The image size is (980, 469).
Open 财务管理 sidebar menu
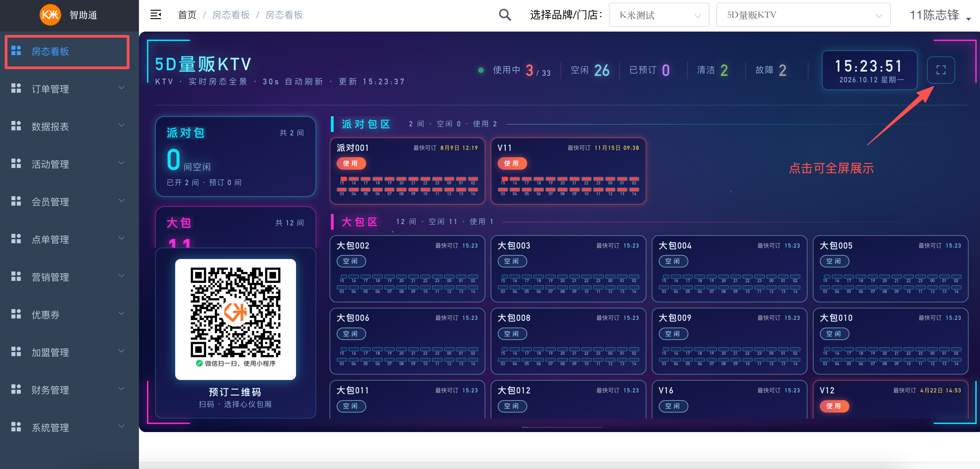[x=69, y=390]
